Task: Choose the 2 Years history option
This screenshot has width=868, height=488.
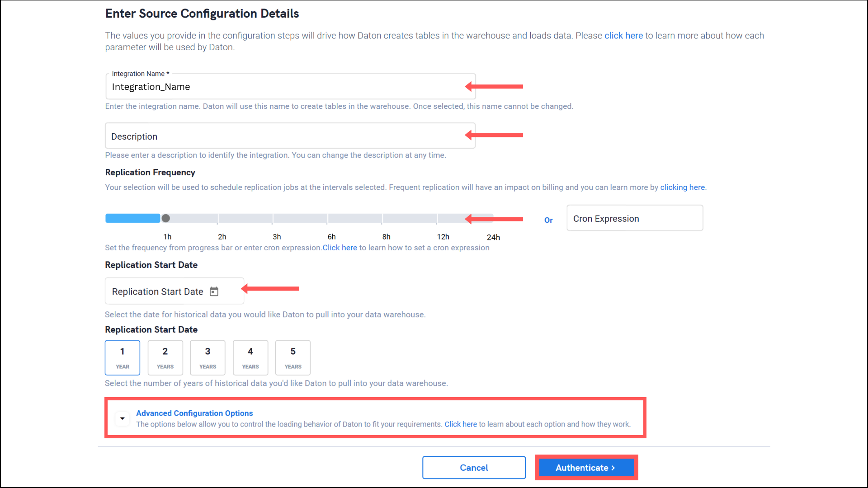Action: tap(165, 357)
